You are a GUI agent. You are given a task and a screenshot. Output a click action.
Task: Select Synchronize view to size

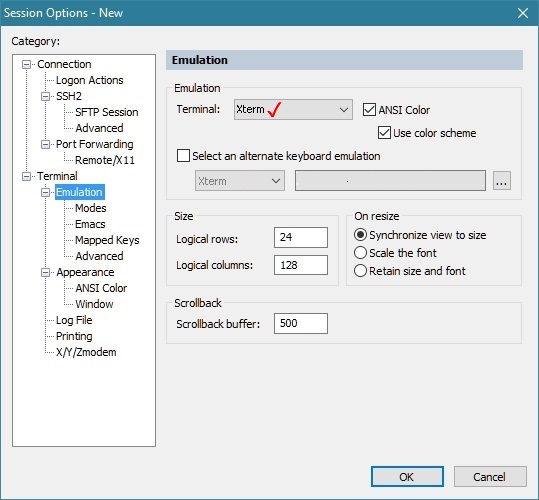pos(360,235)
